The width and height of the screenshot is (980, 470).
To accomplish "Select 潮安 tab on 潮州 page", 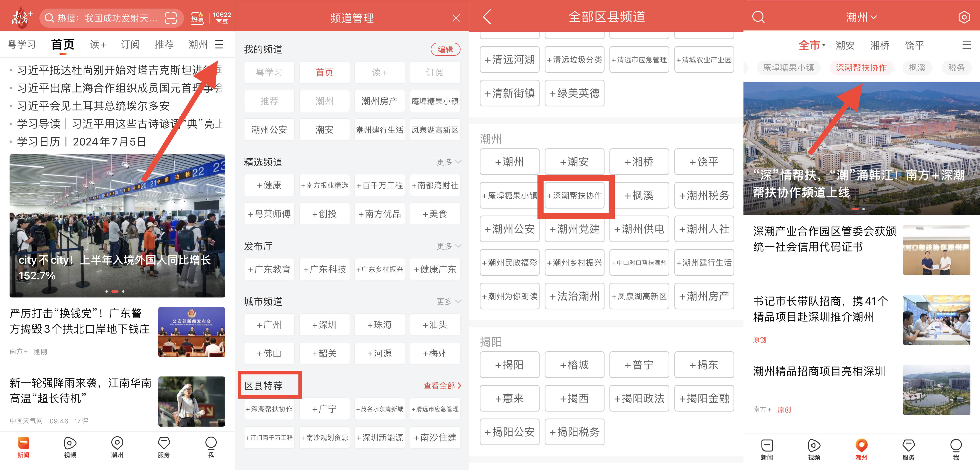I will click(x=845, y=45).
